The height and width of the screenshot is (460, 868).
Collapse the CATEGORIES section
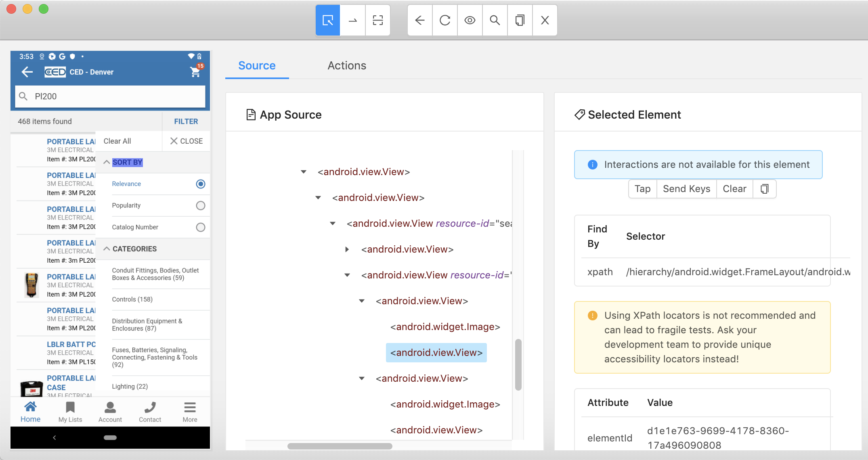[107, 249]
